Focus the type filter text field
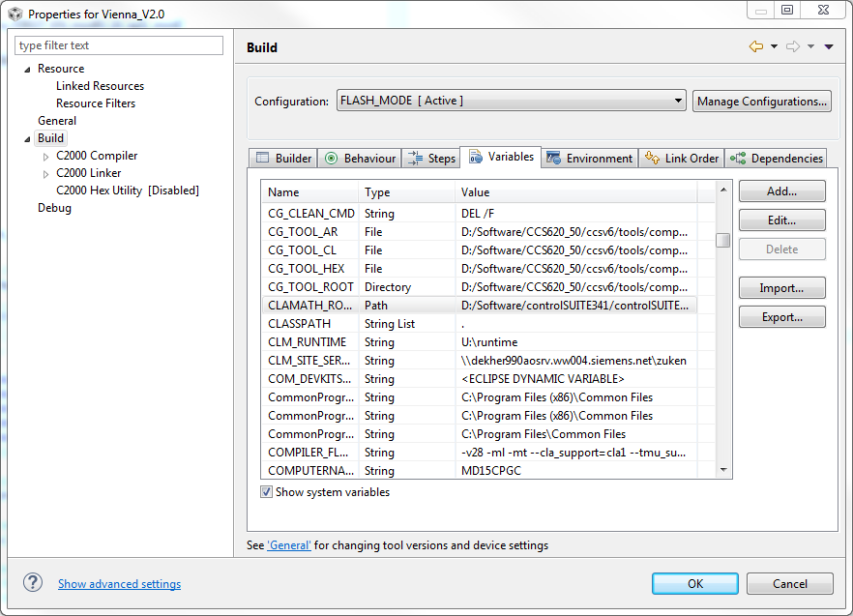 [119, 45]
